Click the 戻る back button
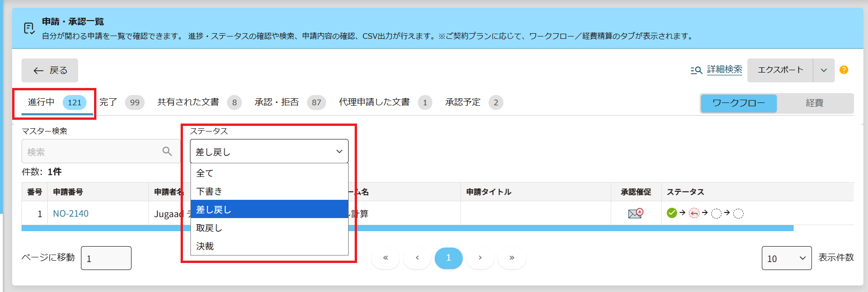 tap(50, 71)
